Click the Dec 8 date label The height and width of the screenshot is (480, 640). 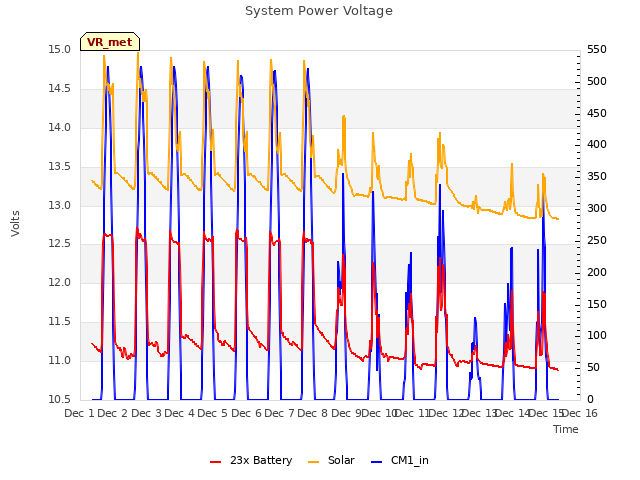click(313, 413)
